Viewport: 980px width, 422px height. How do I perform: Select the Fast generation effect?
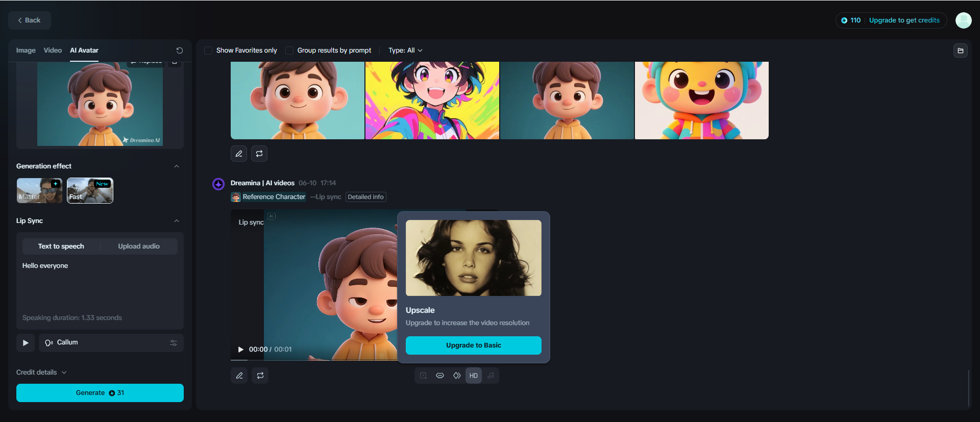(90, 191)
